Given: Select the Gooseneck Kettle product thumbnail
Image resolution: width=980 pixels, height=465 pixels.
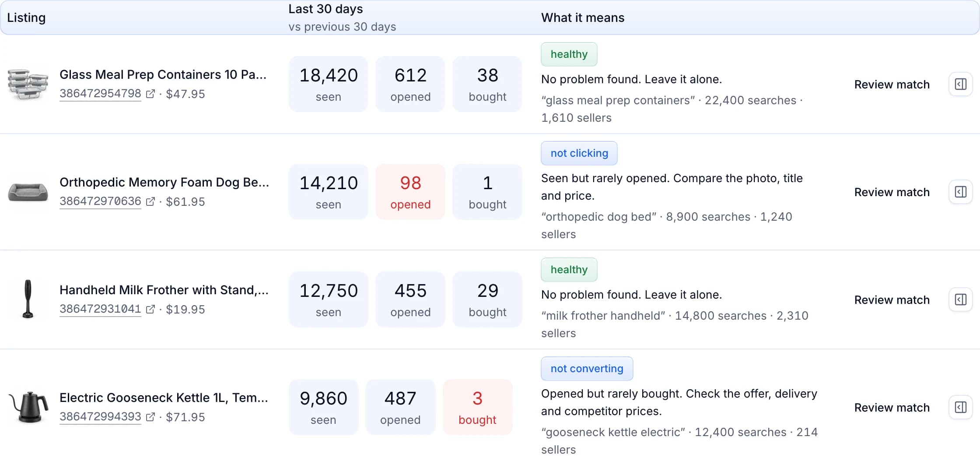Looking at the screenshot, I should (x=28, y=407).
